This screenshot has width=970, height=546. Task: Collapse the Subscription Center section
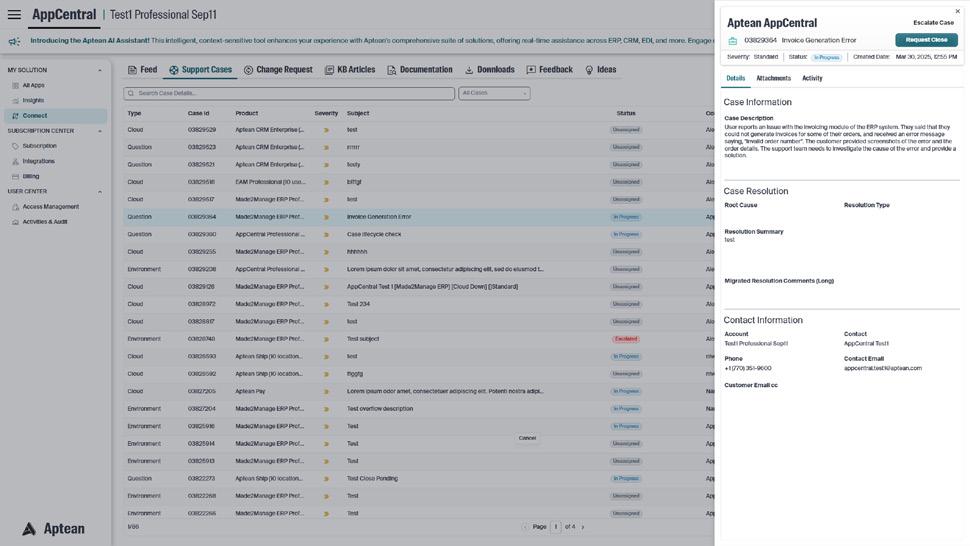pyautogui.click(x=100, y=131)
